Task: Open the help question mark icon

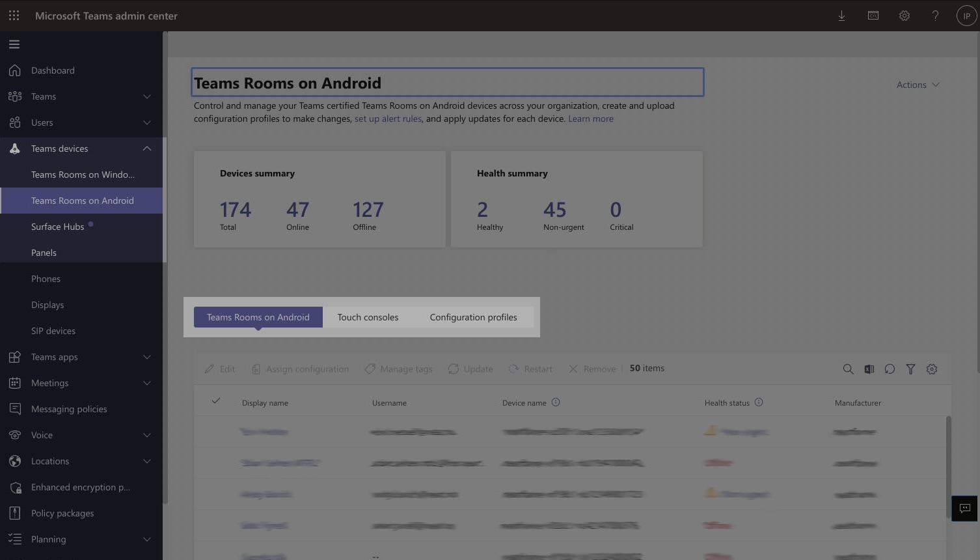Action: [x=935, y=15]
